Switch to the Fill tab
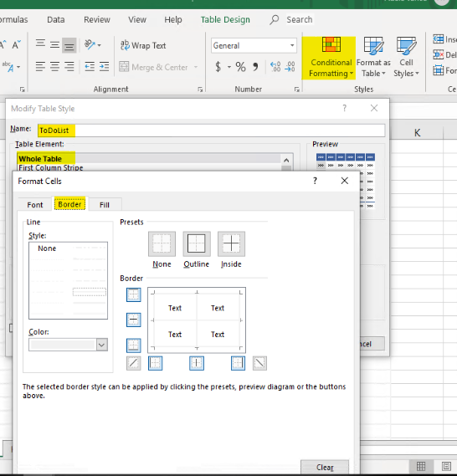Screen dimensions: 457x476 [x=104, y=205]
